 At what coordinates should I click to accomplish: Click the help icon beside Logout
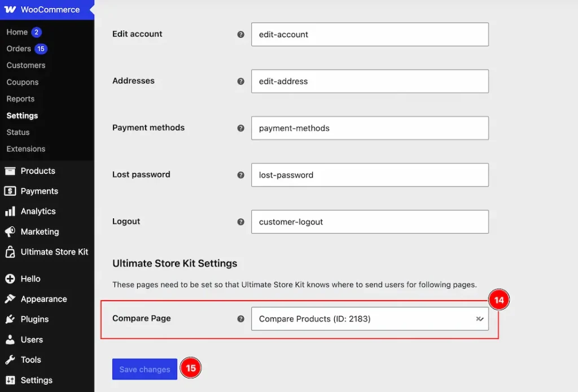pyautogui.click(x=240, y=222)
